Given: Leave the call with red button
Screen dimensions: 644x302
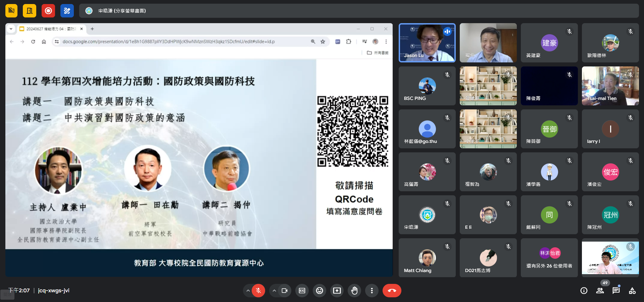Looking at the screenshot, I should 392,291.
